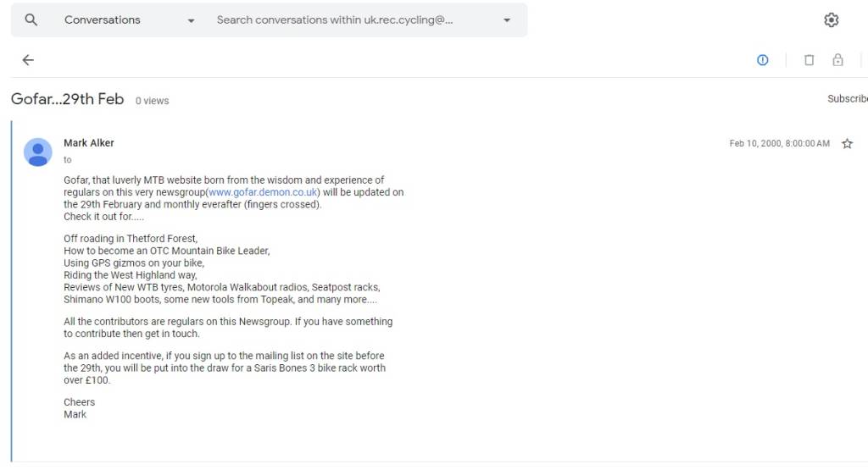Click the 0 views counter
The image size is (868, 470).
pos(153,101)
